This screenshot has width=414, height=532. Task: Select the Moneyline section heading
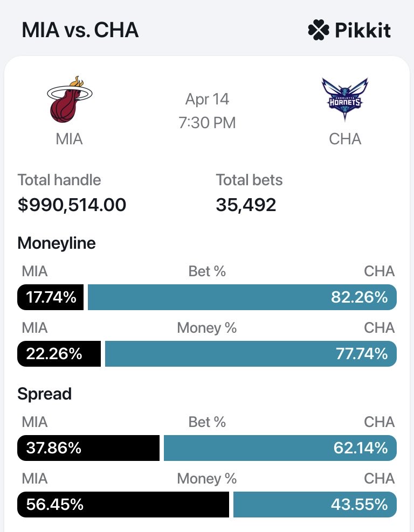pos(57,243)
